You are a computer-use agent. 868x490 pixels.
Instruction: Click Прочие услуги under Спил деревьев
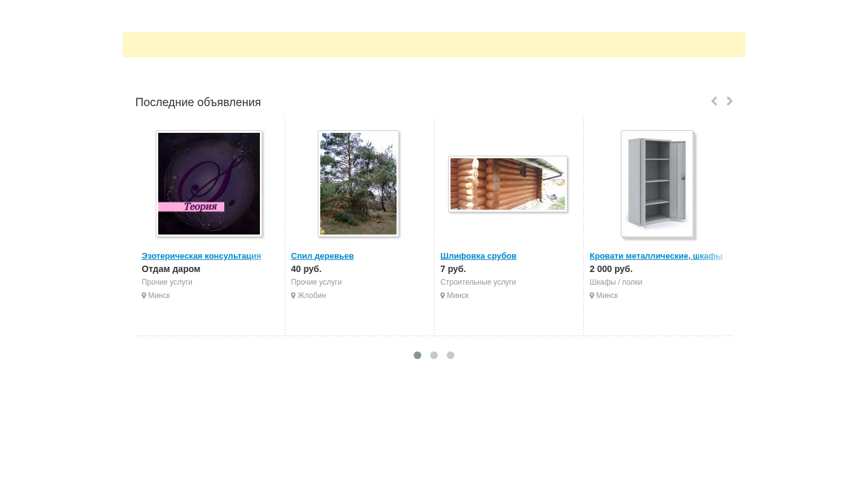316,282
